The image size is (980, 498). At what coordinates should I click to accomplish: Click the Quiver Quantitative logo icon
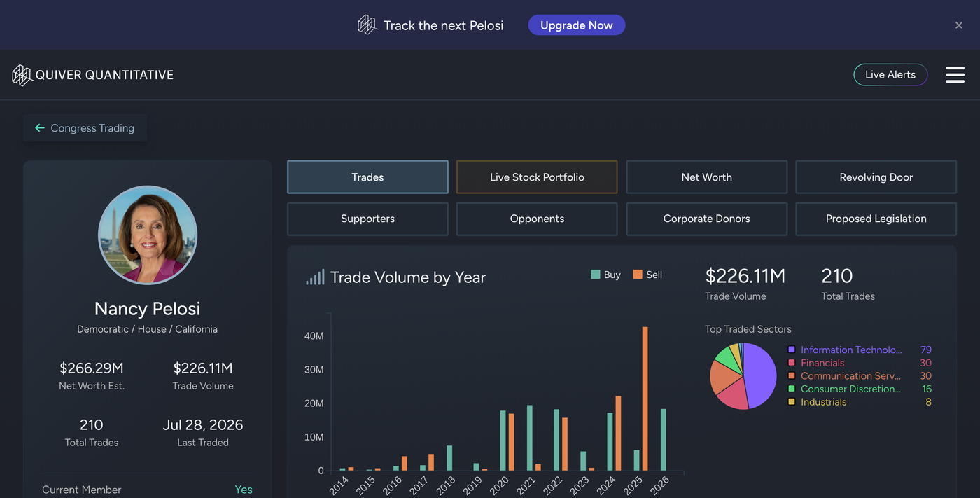(22, 75)
